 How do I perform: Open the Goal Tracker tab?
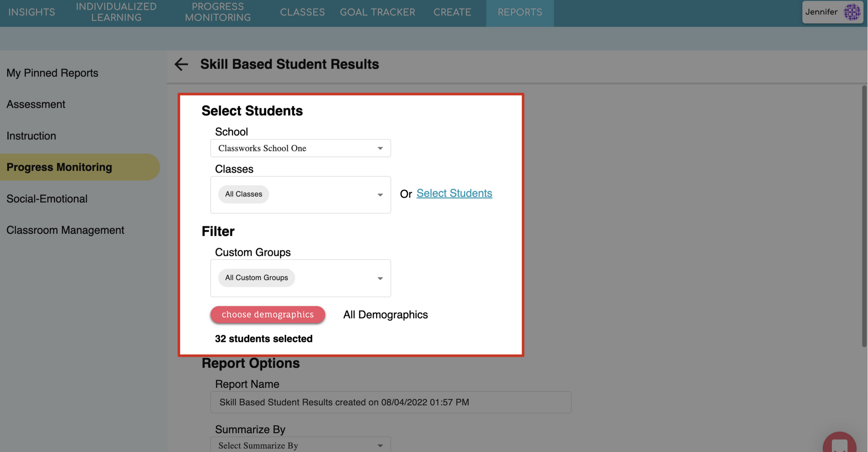point(377,12)
